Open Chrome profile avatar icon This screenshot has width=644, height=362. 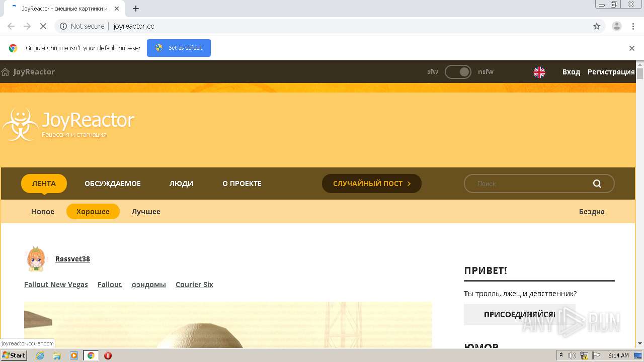pyautogui.click(x=616, y=26)
